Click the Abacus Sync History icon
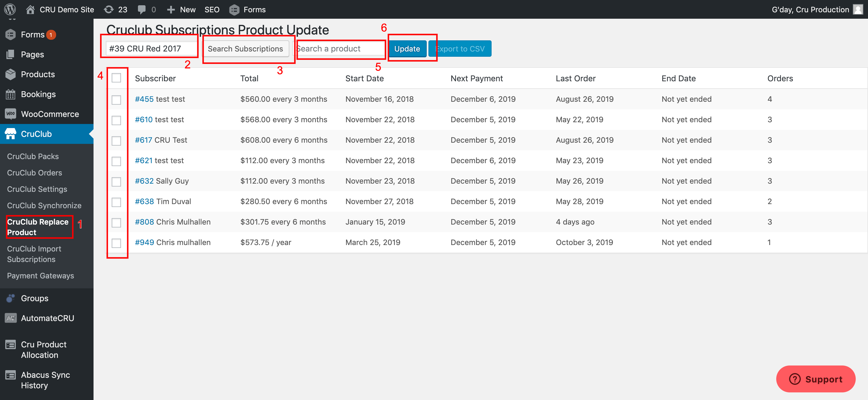This screenshot has width=868, height=400. coord(11,375)
